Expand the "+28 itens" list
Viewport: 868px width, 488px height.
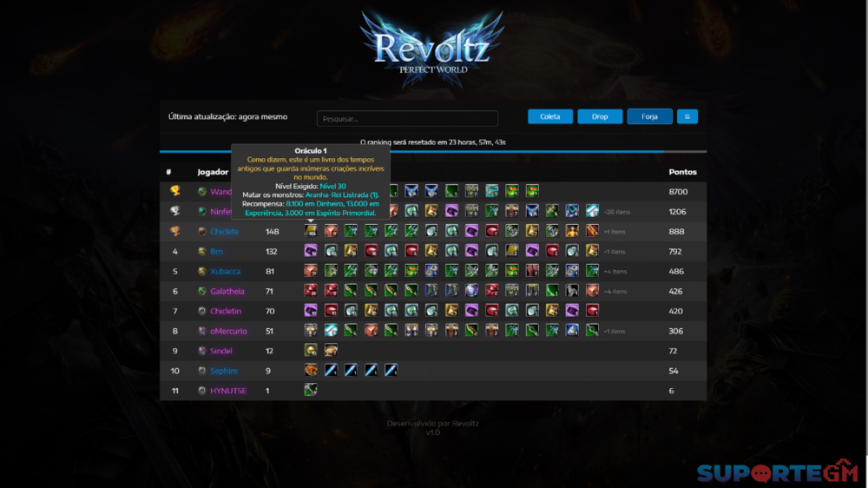(x=616, y=211)
